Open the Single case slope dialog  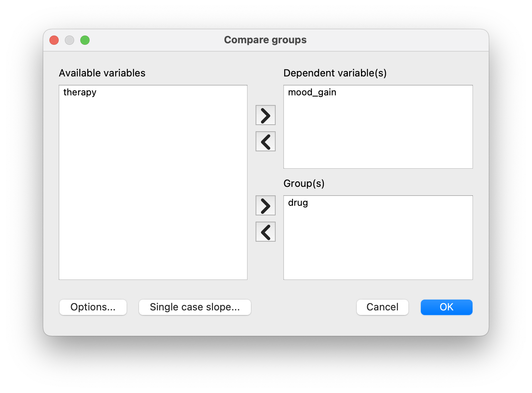coord(195,307)
